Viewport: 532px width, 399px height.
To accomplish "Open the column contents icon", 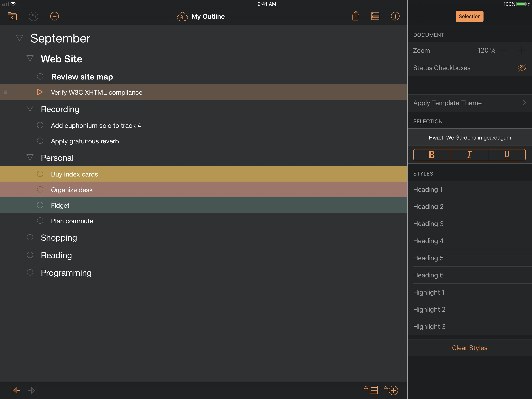I will click(x=375, y=16).
